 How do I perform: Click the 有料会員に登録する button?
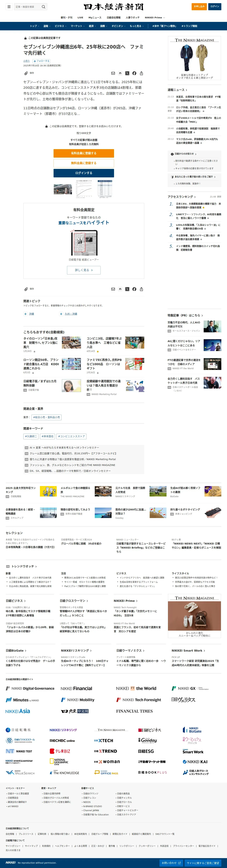pyautogui.click(x=84, y=153)
